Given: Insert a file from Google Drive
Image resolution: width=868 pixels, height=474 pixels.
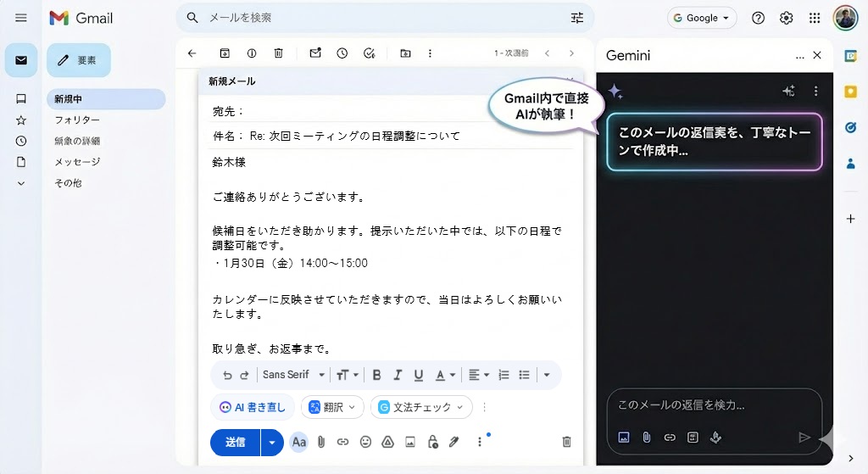Looking at the screenshot, I should tap(387, 442).
